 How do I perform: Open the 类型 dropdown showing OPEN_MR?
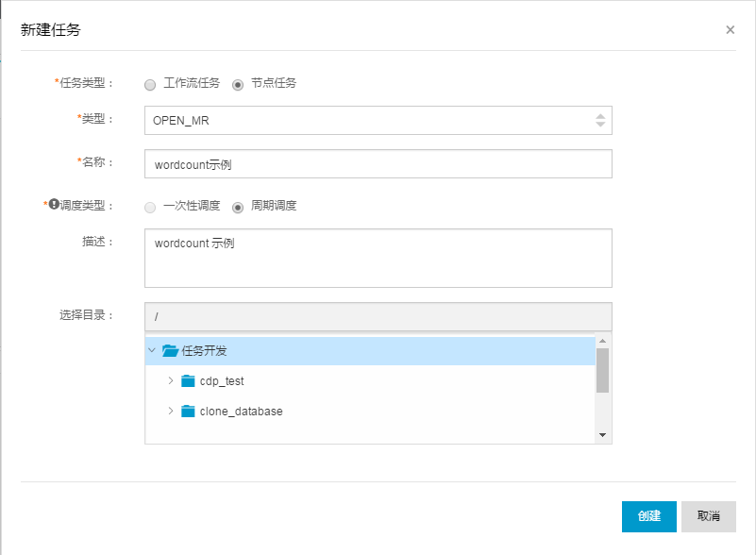click(x=378, y=121)
